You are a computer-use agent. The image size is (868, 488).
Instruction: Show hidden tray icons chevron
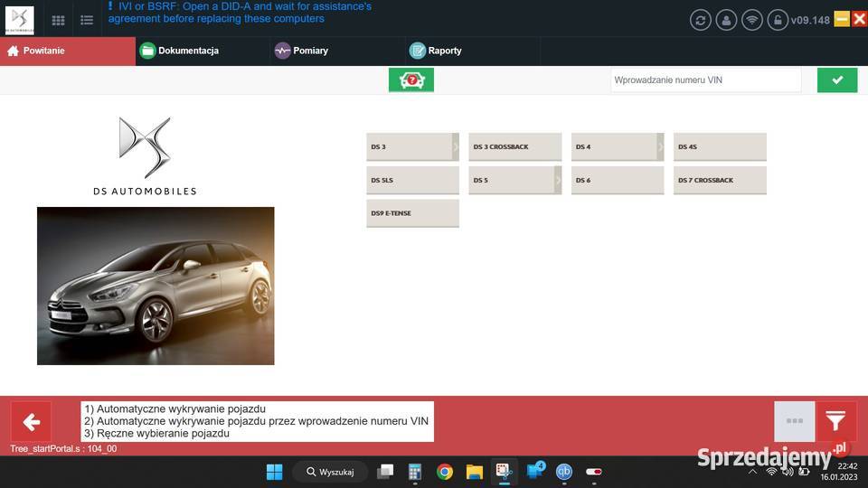(753, 472)
